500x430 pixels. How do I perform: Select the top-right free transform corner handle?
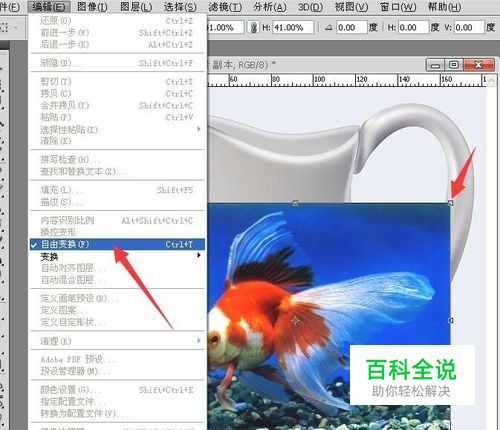click(451, 203)
